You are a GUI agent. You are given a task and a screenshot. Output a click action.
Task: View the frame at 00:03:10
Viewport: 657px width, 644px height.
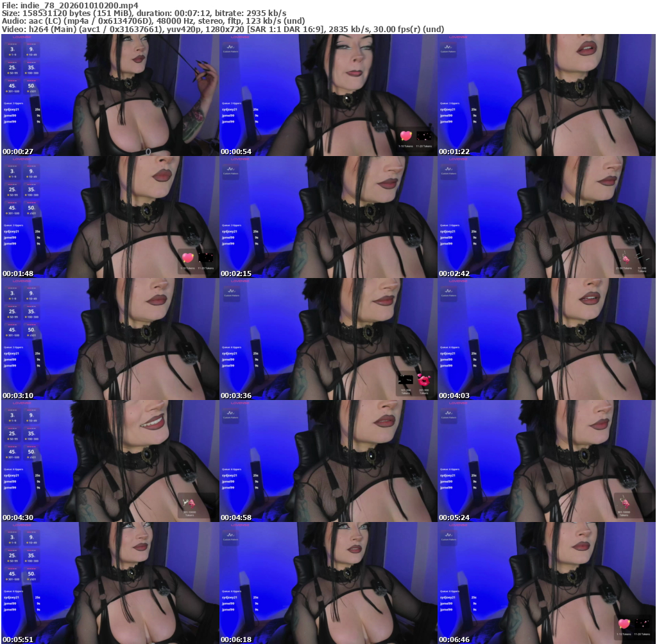pos(110,339)
